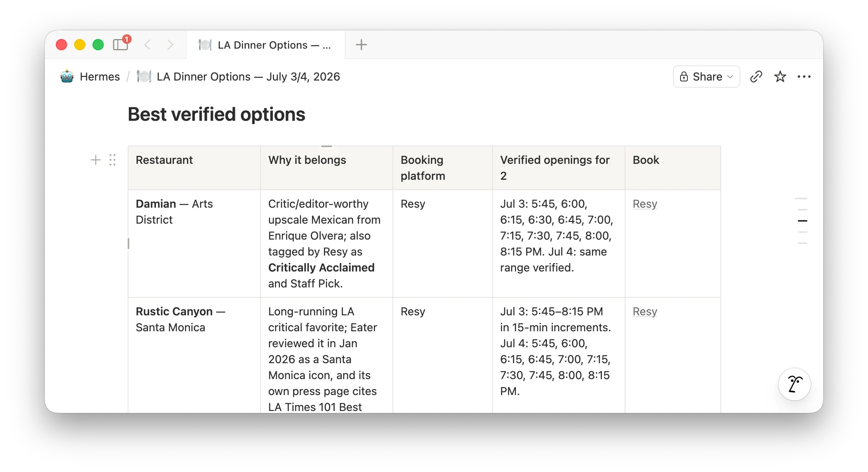This screenshot has width=868, height=472.
Task: Go forward with the right arrow
Action: pos(170,45)
